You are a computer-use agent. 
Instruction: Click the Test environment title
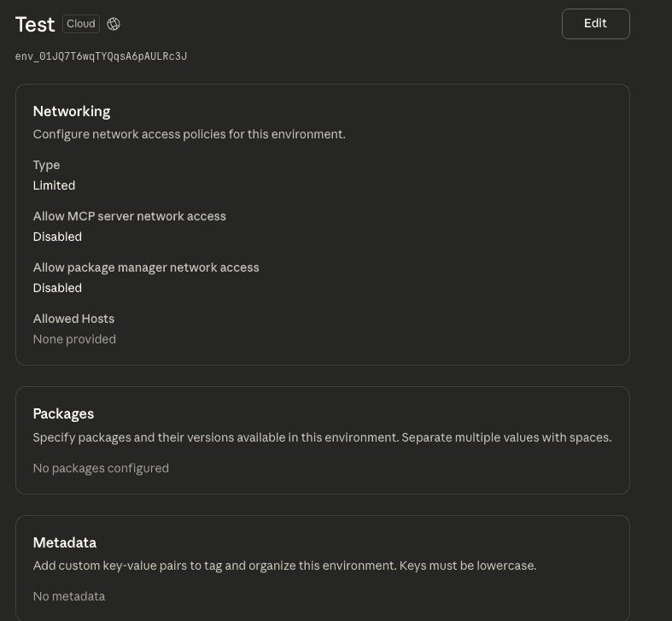tap(35, 25)
